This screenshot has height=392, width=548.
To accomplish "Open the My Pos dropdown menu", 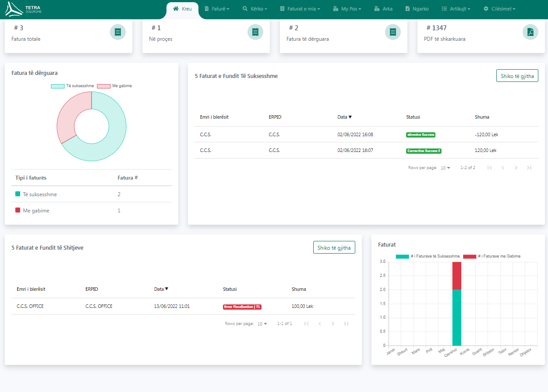I will pyautogui.click(x=347, y=9).
